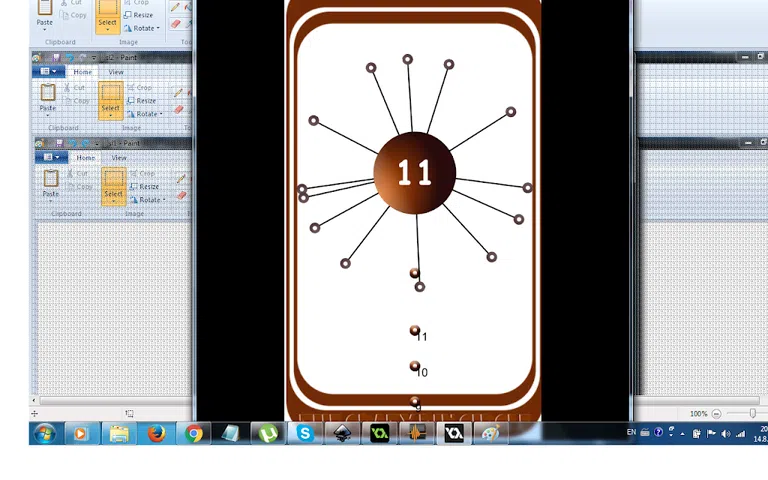
Task: Open uTorrent from the taskbar
Action: [268, 433]
